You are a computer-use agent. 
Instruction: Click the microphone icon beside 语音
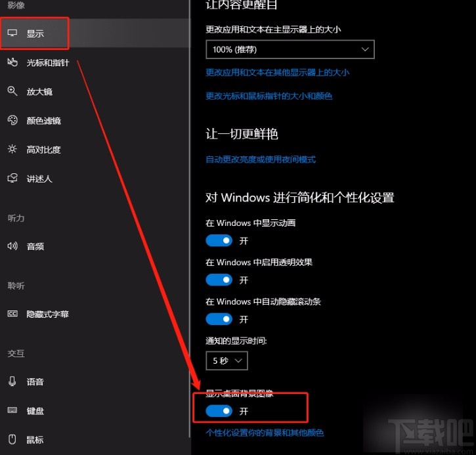pos(12,381)
